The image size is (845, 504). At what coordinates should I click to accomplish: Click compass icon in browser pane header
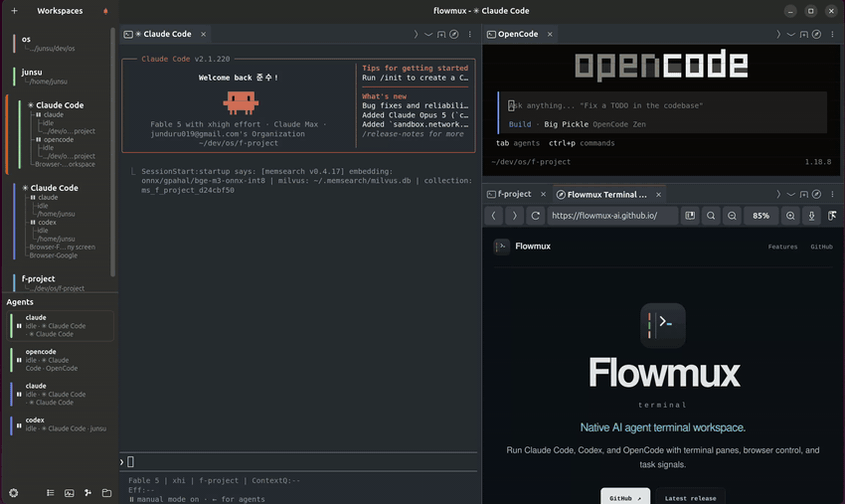coord(817,194)
